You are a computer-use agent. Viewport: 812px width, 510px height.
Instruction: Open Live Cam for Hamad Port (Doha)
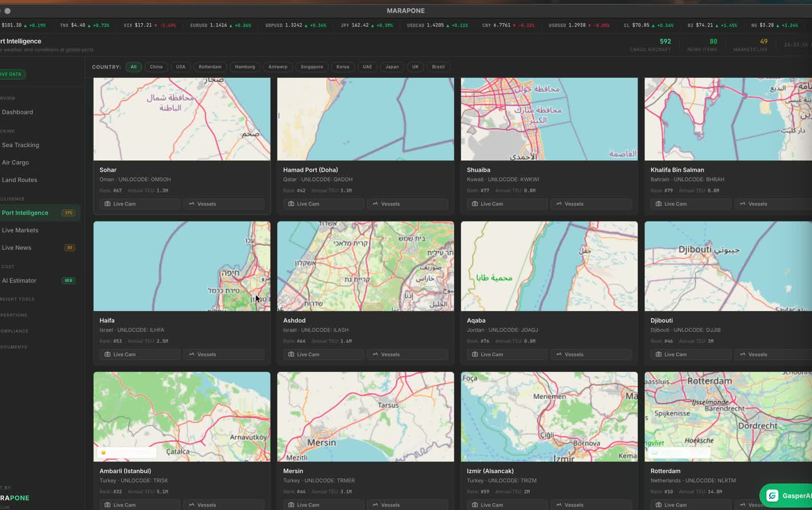(323, 204)
